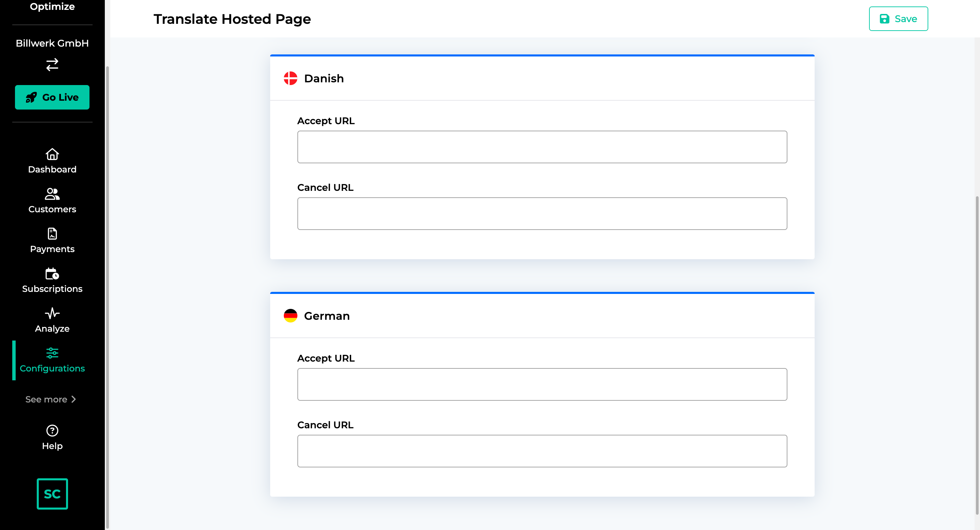Click Danish Cancel URL input field
The height and width of the screenshot is (530, 980).
[542, 213]
